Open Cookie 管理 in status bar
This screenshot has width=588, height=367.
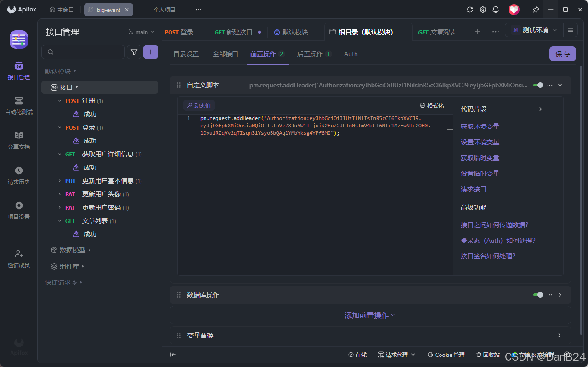click(446, 355)
